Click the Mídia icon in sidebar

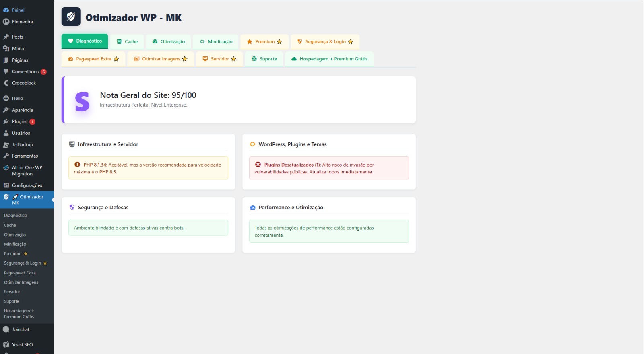tap(6, 49)
